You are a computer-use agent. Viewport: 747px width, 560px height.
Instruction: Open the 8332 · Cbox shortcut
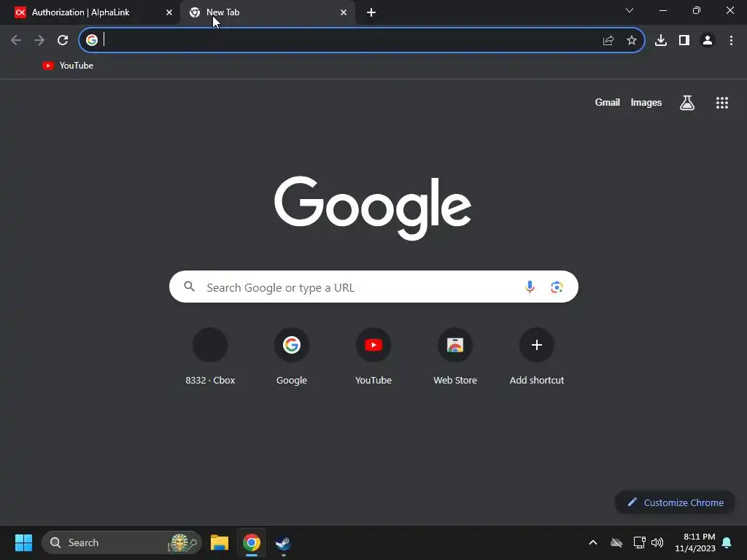pyautogui.click(x=210, y=357)
